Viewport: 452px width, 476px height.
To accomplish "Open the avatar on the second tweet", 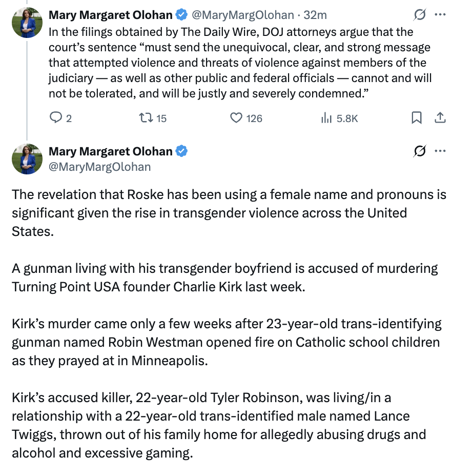I will 27,159.
